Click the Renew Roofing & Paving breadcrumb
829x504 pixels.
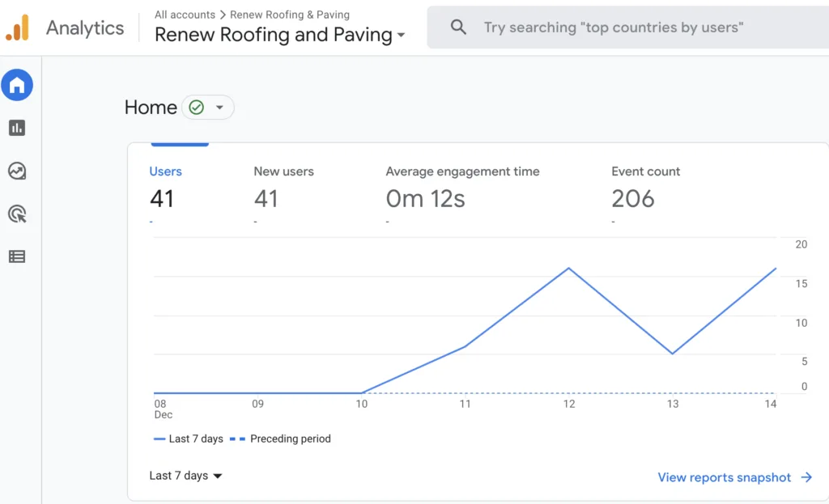pos(290,15)
